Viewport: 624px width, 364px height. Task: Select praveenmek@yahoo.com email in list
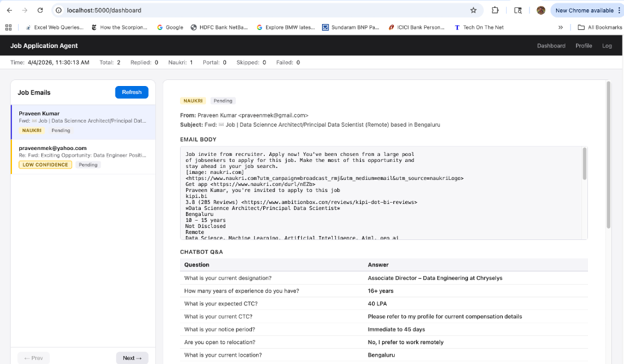[83, 157]
